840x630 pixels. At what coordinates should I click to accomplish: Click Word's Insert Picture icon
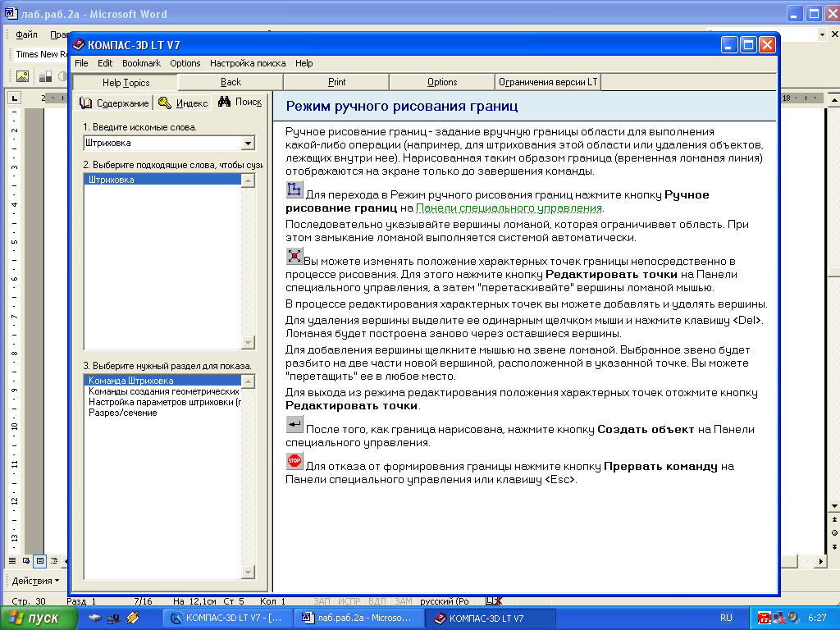tap(22, 76)
